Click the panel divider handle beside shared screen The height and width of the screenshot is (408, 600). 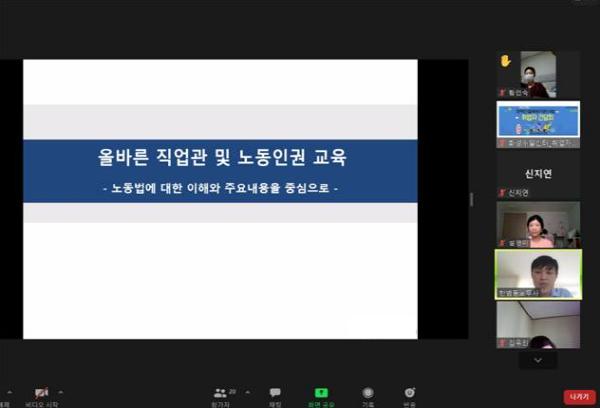click(472, 199)
